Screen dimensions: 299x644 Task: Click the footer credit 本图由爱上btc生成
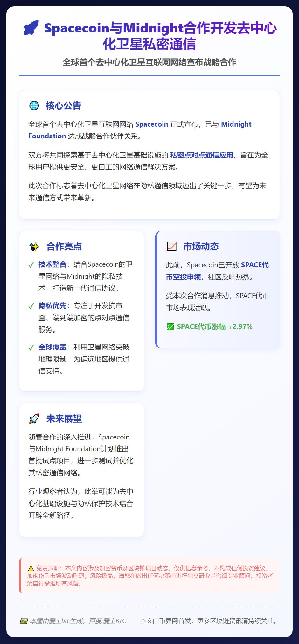click(x=78, y=621)
